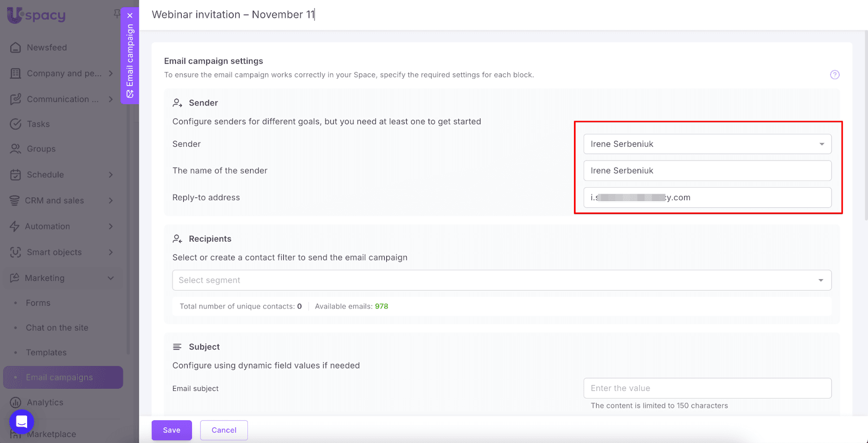Screen dimensions: 868x443
Task: Click the Automation lightning icon
Action: (15, 227)
